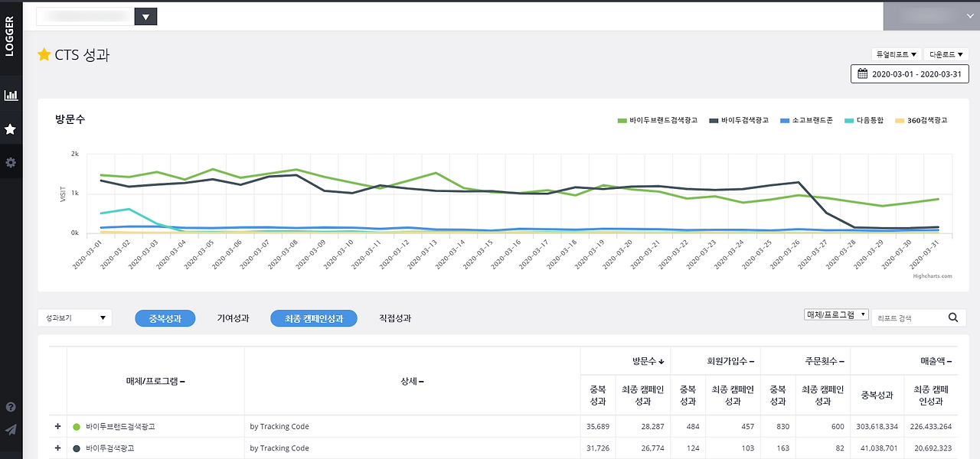Click the 중복성과 pill button

coord(165,318)
